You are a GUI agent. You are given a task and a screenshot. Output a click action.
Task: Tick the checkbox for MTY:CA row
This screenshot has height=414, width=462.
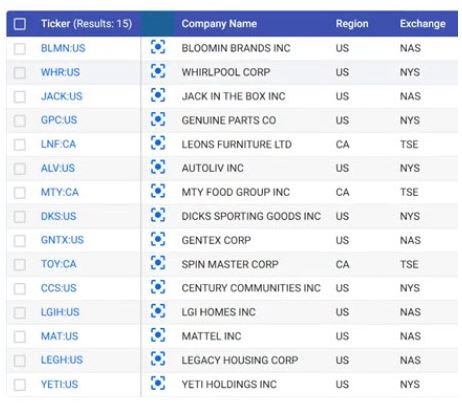pyautogui.click(x=20, y=192)
